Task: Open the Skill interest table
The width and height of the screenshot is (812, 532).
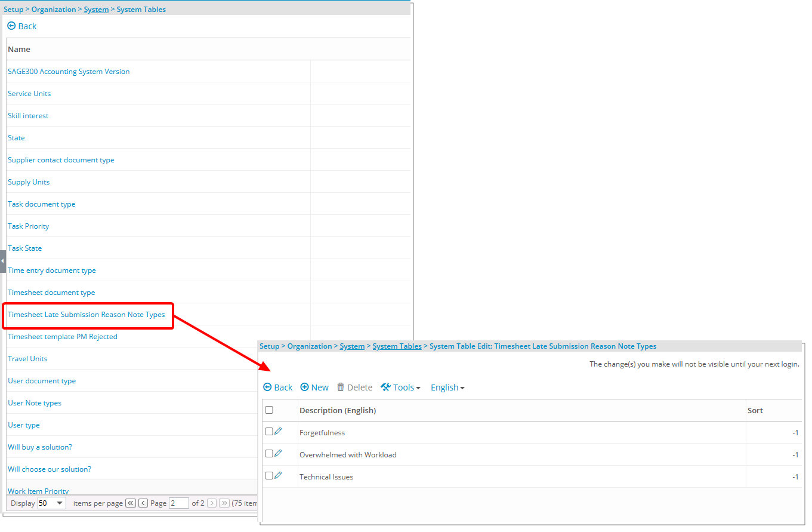Action: point(28,116)
